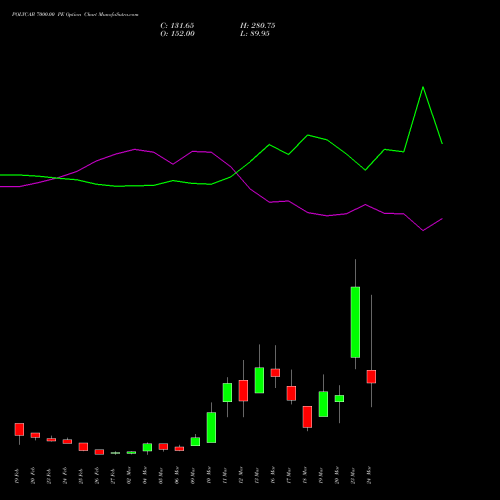
Task: Click the red candle above 12 Mar
Action: [243, 390]
